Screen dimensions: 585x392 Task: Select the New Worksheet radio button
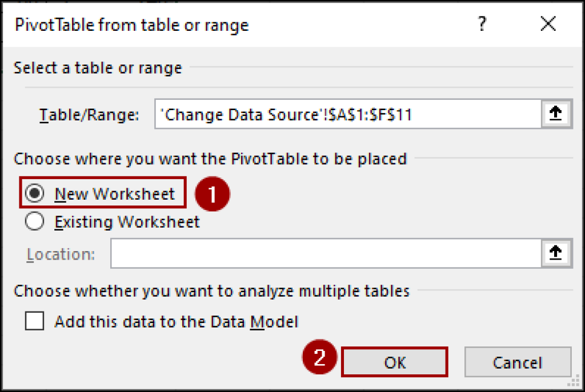[x=35, y=193]
